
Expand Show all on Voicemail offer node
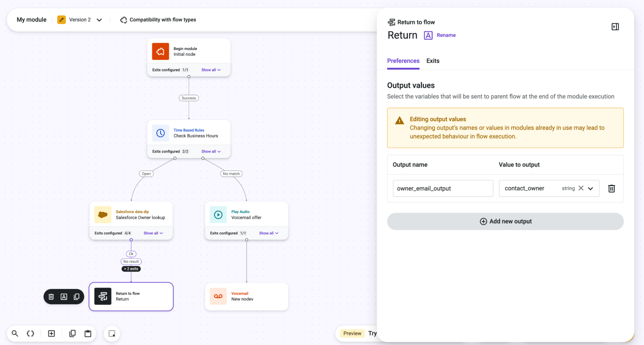269,233
